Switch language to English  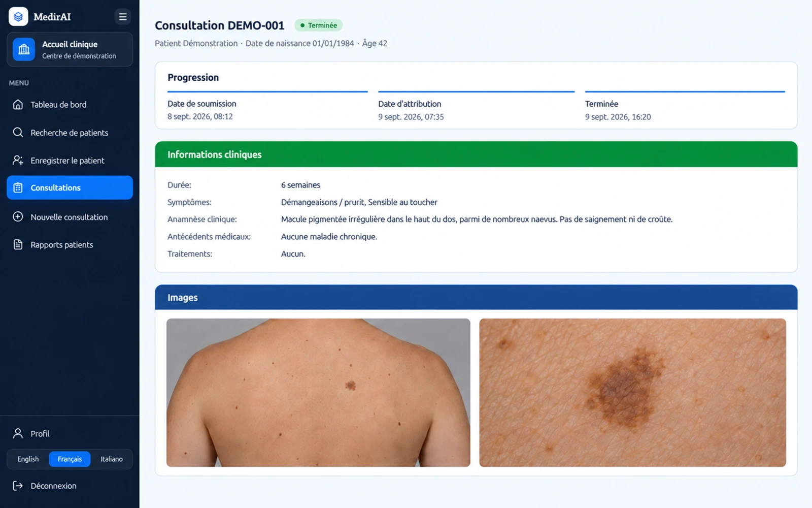click(x=28, y=459)
